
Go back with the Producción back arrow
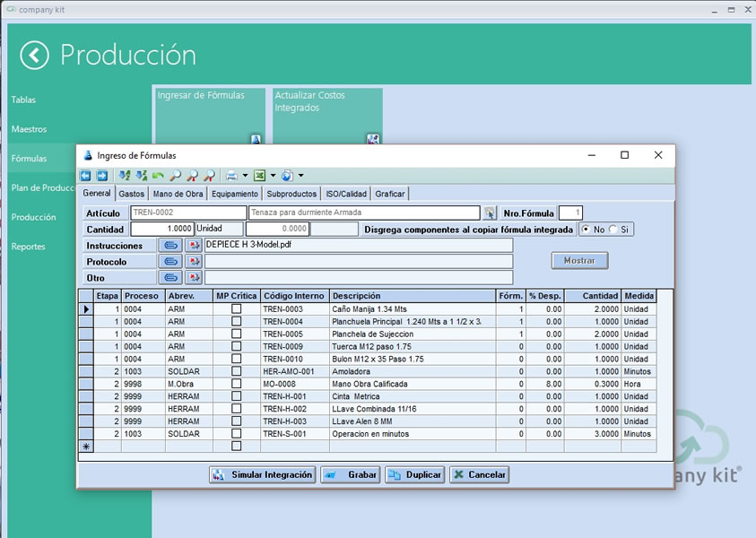pyautogui.click(x=34, y=56)
